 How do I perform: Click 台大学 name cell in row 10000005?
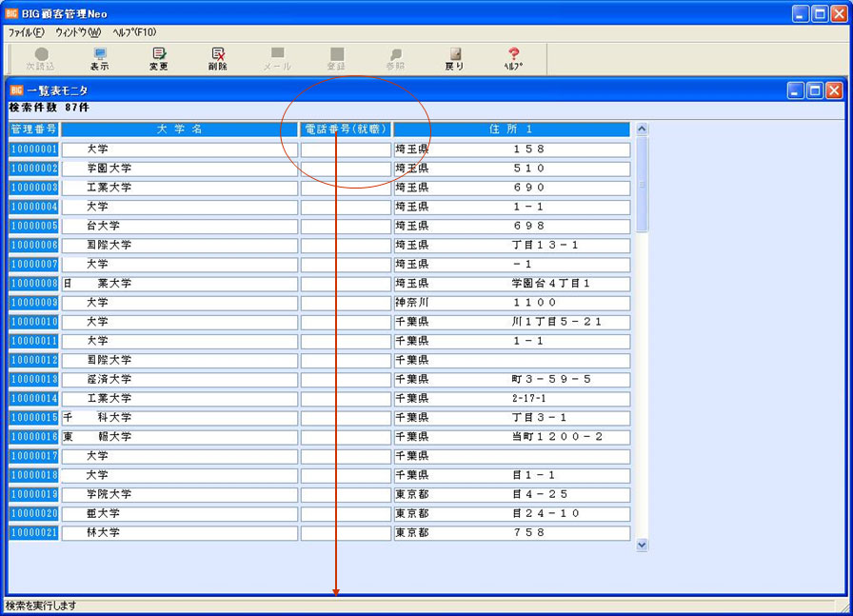point(180,227)
